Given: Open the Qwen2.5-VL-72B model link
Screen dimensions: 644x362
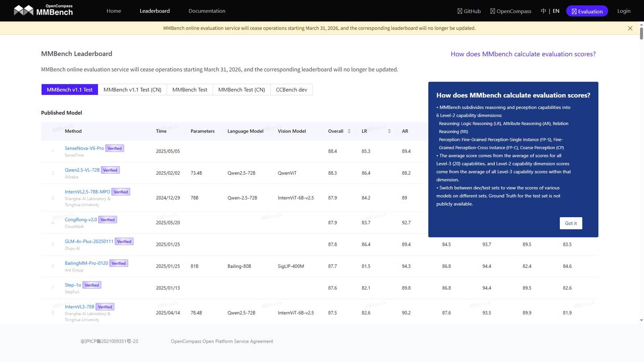Looking at the screenshot, I should (x=82, y=170).
